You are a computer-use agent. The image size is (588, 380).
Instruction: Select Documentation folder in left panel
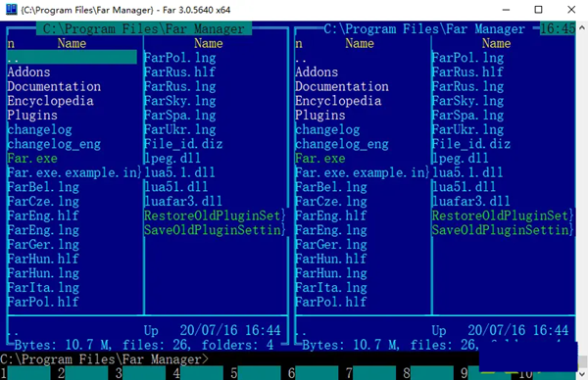[54, 86]
